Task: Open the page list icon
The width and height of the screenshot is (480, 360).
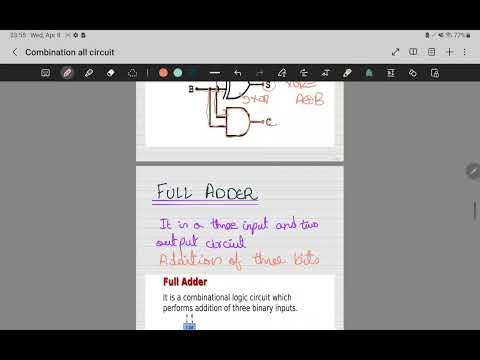Action: pos(431,52)
